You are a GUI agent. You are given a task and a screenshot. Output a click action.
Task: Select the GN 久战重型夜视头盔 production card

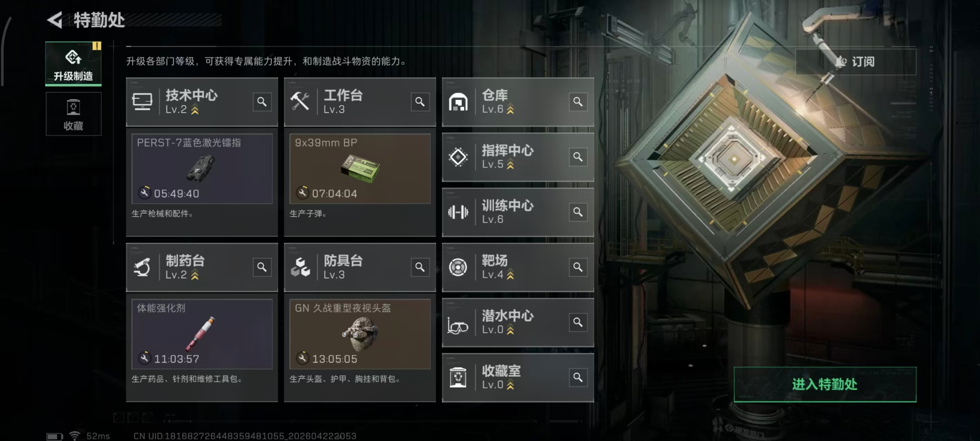[x=359, y=334]
